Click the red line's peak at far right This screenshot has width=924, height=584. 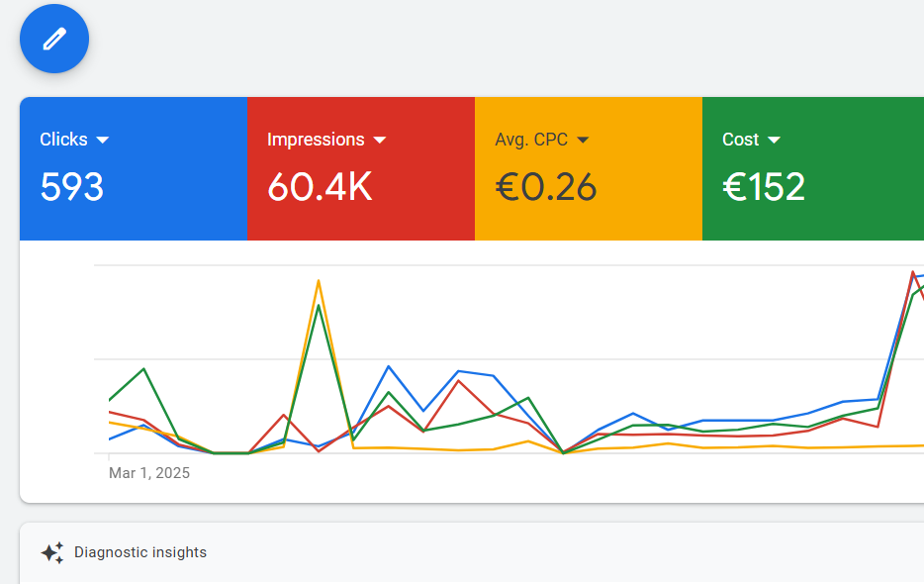pyautogui.click(x=912, y=271)
